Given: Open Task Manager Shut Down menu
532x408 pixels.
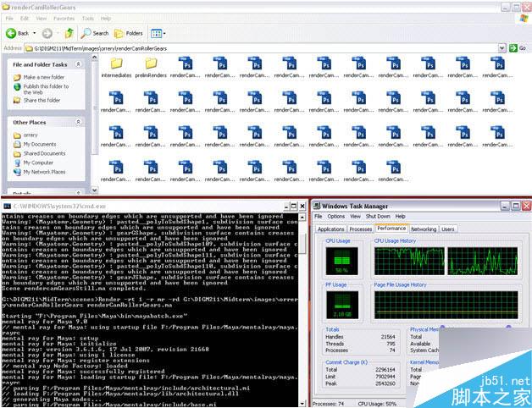Looking at the screenshot, I should (x=378, y=217).
